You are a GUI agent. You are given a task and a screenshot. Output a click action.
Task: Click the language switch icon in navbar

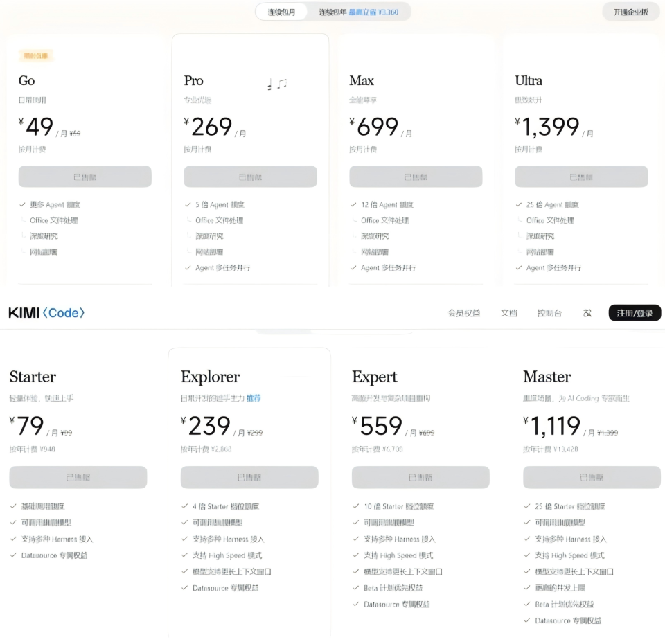(x=587, y=313)
